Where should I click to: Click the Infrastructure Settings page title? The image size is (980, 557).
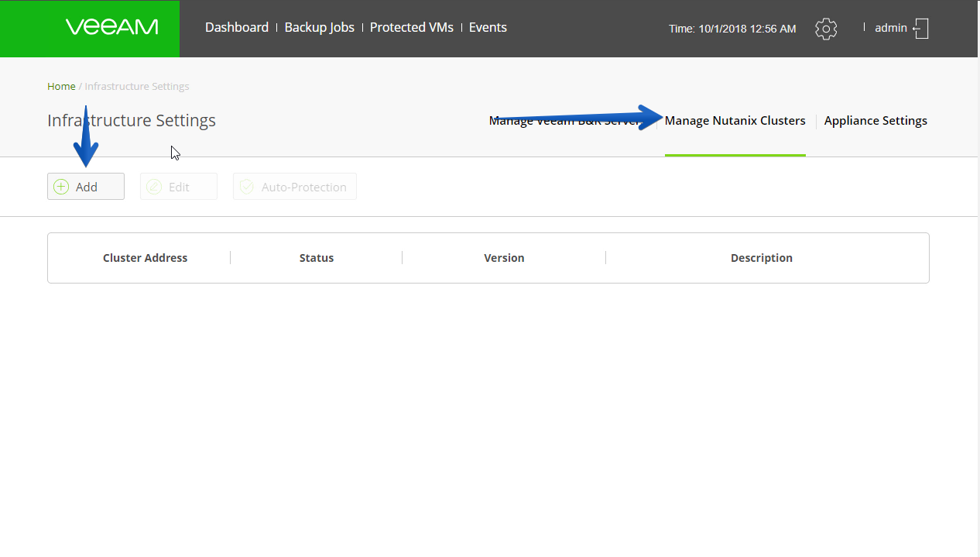(x=132, y=121)
